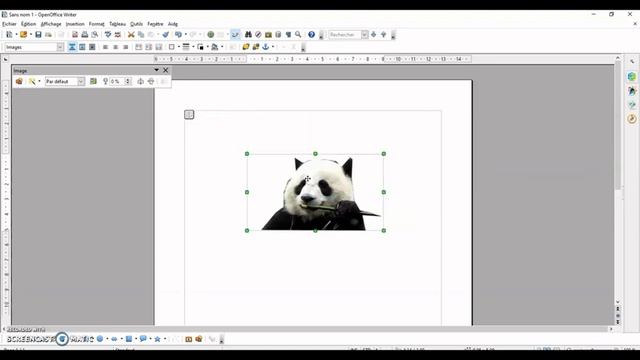Toggle wrap through for image
This screenshot has width=640, height=360.
pyautogui.click(x=92, y=47)
